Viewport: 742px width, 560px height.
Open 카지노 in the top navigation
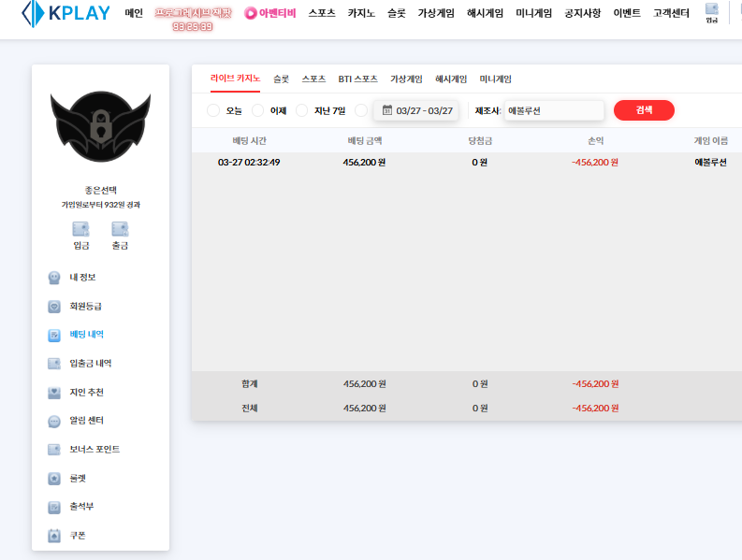[361, 13]
